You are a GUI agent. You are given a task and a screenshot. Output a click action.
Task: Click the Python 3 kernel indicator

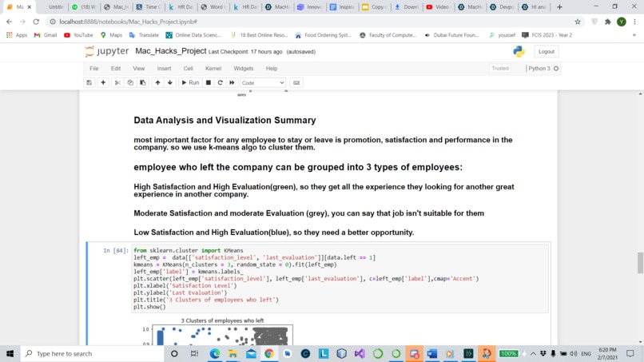click(543, 69)
